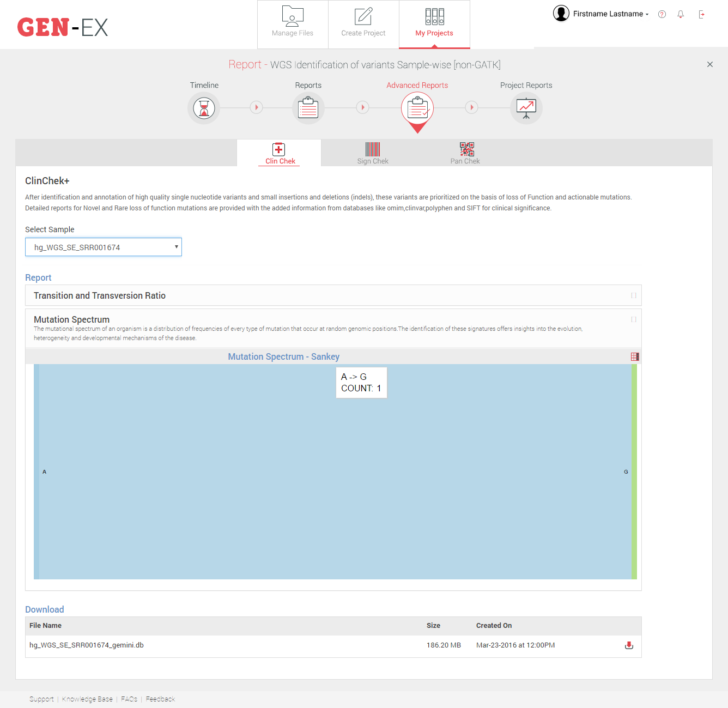Viewport: 728px width, 708px height.
Task: Click the logout icon
Action: tap(702, 14)
